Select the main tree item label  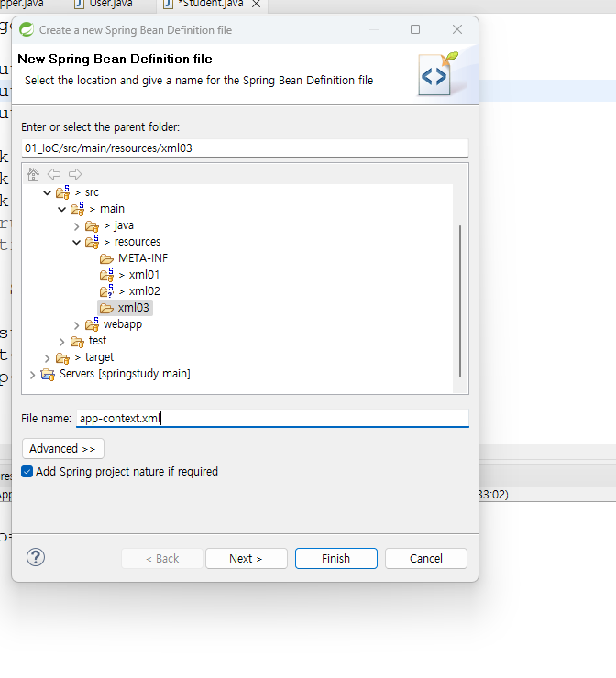112,208
